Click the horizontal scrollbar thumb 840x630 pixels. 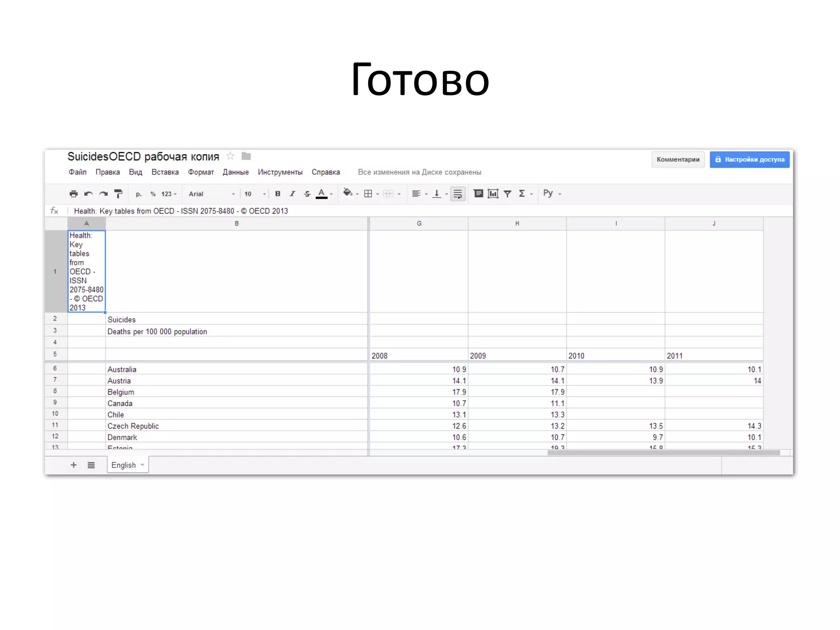coord(664,453)
